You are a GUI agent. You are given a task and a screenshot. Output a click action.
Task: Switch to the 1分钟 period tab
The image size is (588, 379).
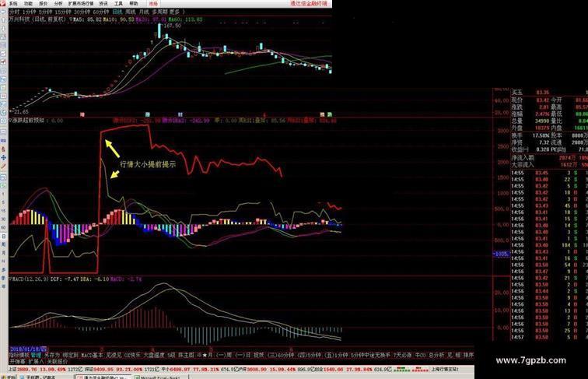click(30, 12)
